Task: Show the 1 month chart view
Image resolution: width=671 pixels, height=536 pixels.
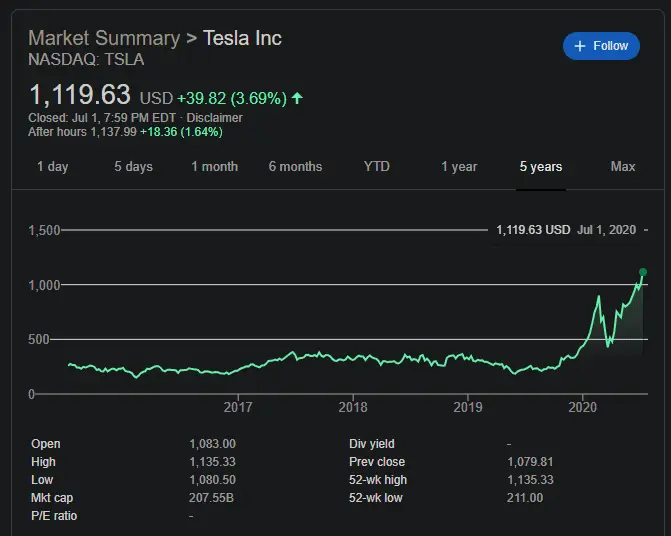Action: (x=214, y=167)
